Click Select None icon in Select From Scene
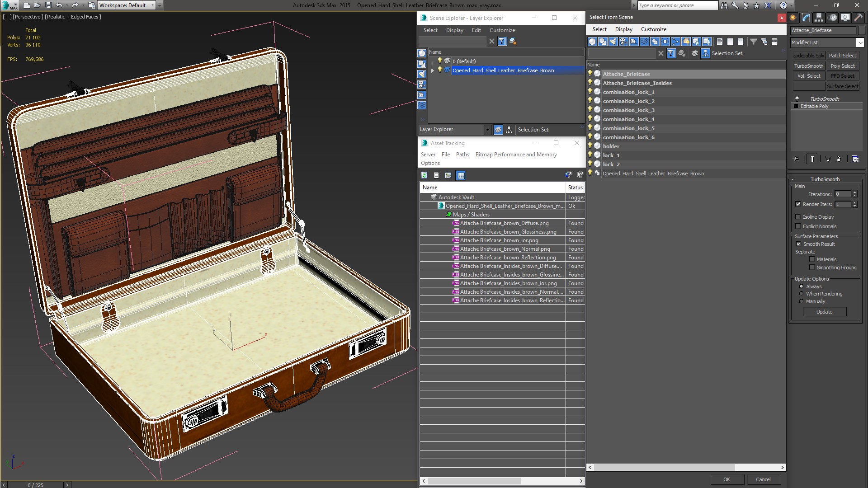 (730, 42)
